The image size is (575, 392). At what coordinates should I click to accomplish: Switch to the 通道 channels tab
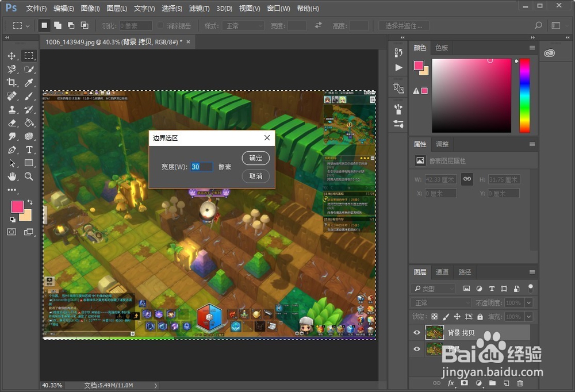pyautogui.click(x=442, y=272)
